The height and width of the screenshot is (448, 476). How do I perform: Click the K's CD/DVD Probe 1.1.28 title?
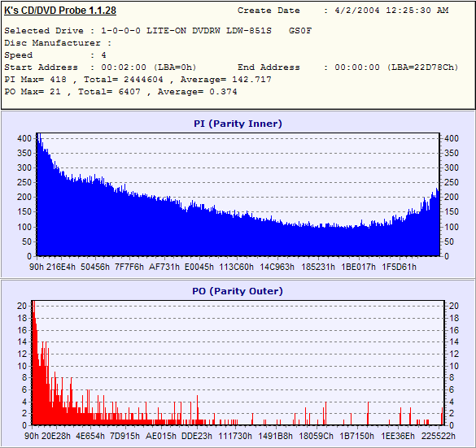click(x=60, y=11)
